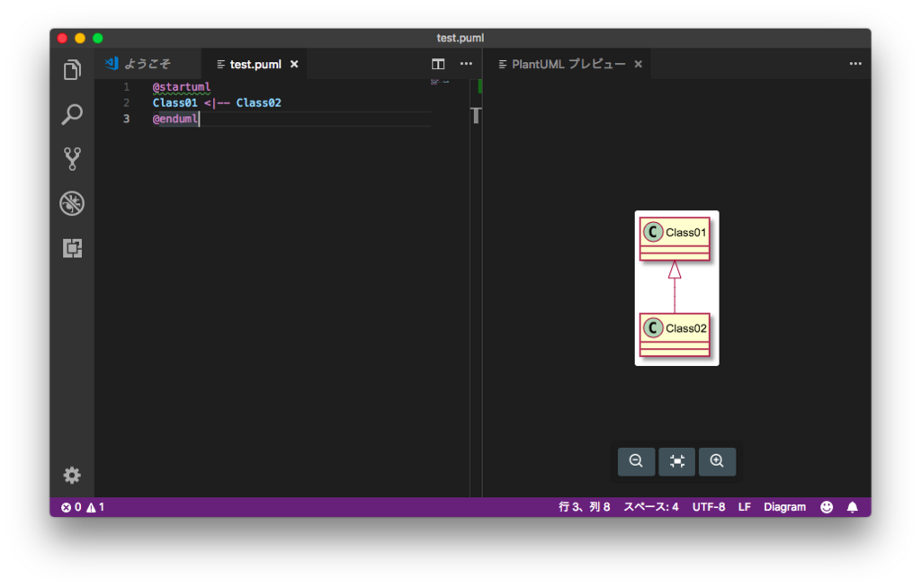Open the PlantUML preview more actions ellipsis
Image resolution: width=921 pixels, height=588 pixels.
855,64
